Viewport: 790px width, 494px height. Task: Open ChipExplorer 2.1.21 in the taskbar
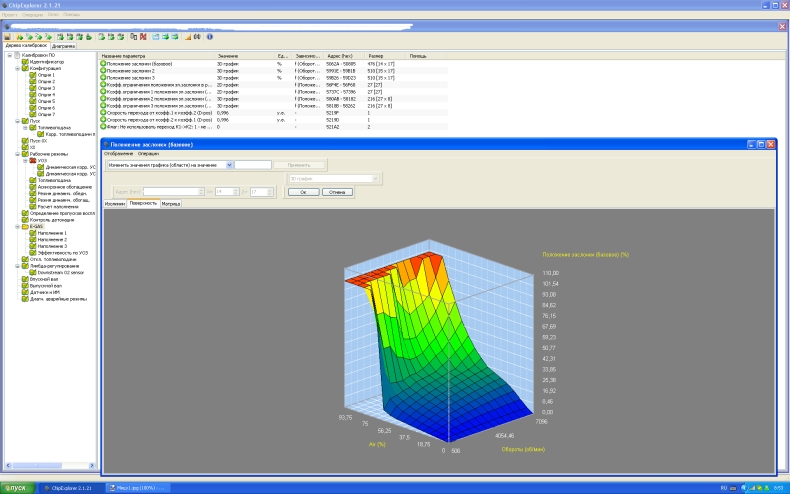click(x=71, y=487)
